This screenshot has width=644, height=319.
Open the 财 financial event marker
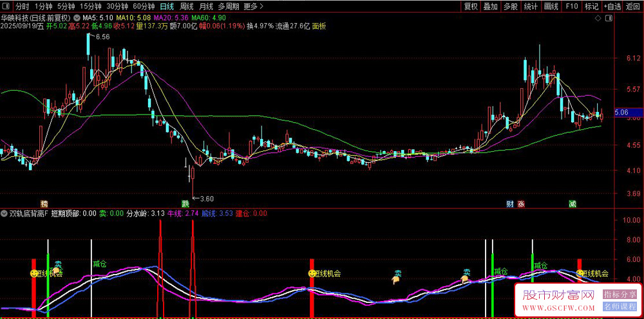510,203
